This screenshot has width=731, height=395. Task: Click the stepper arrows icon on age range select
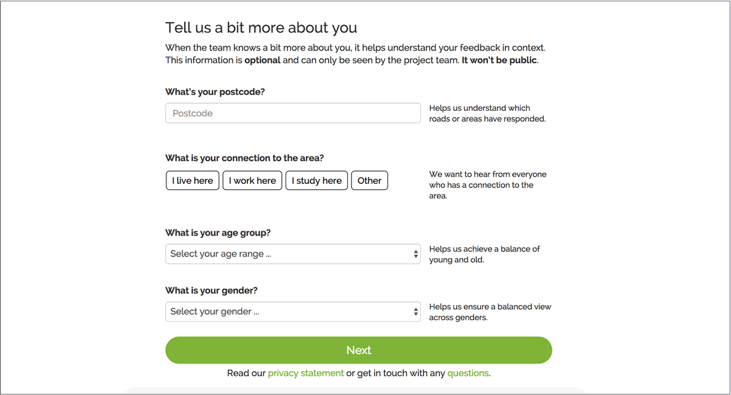[x=415, y=254]
